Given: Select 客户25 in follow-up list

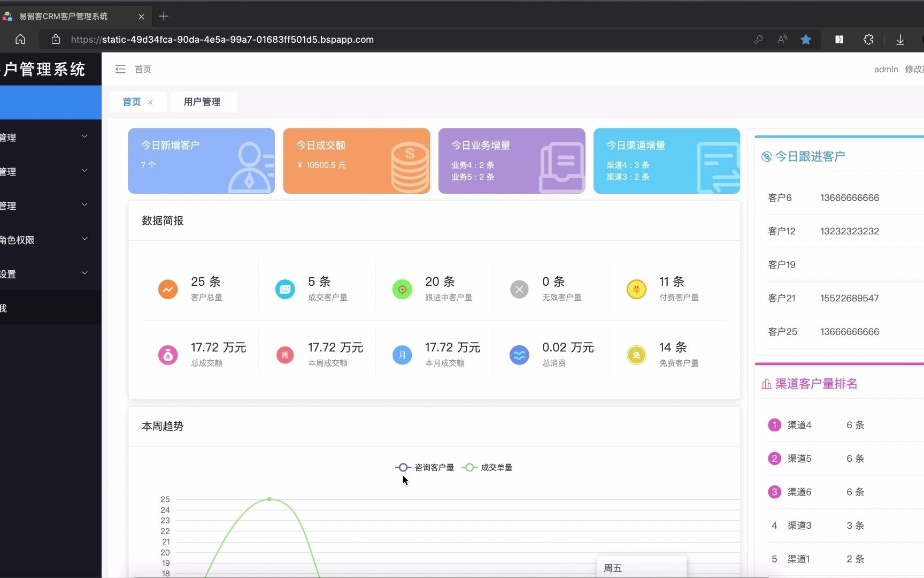Looking at the screenshot, I should [782, 332].
